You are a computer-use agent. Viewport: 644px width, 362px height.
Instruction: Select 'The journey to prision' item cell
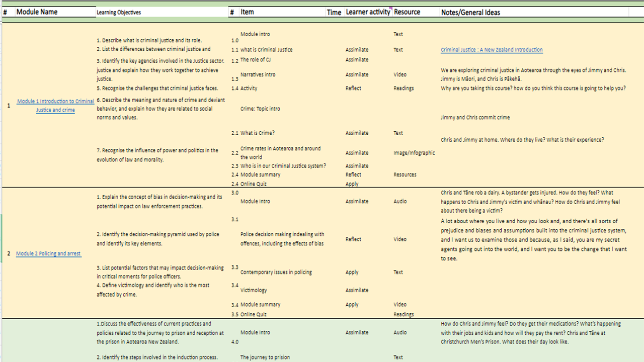pos(265,357)
